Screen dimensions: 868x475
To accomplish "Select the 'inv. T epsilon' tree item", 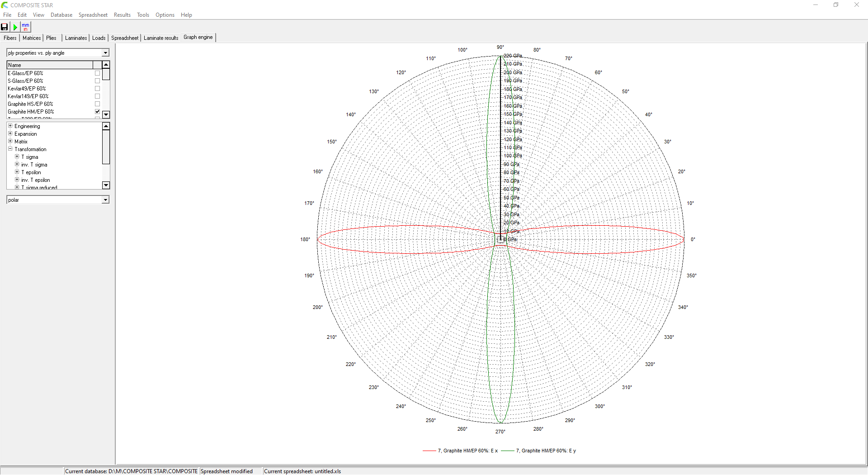I will click(x=36, y=180).
